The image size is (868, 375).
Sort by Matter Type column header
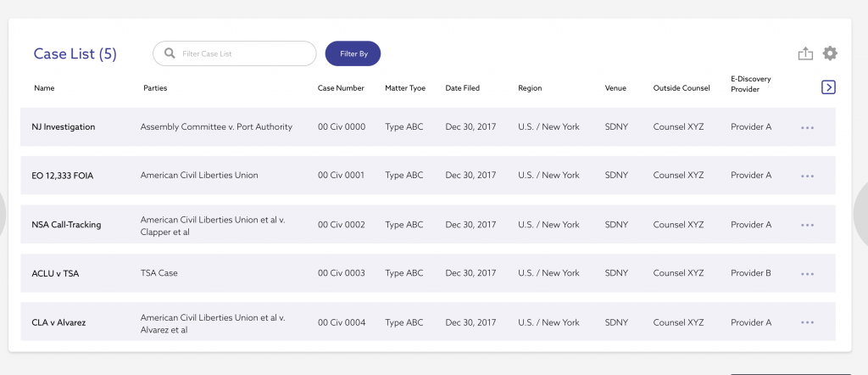405,88
